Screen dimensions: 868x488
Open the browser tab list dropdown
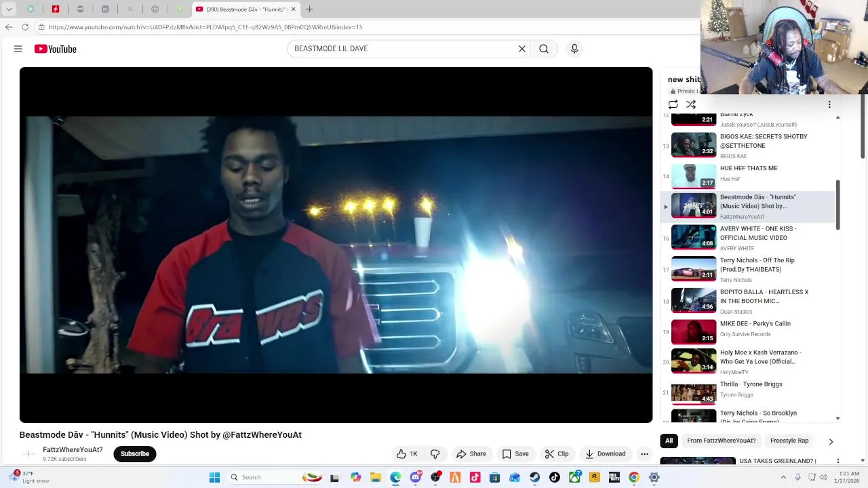point(9,9)
